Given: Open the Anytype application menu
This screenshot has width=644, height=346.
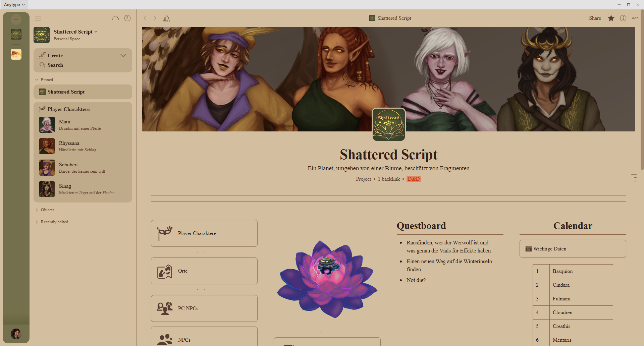Looking at the screenshot, I should point(14,5).
